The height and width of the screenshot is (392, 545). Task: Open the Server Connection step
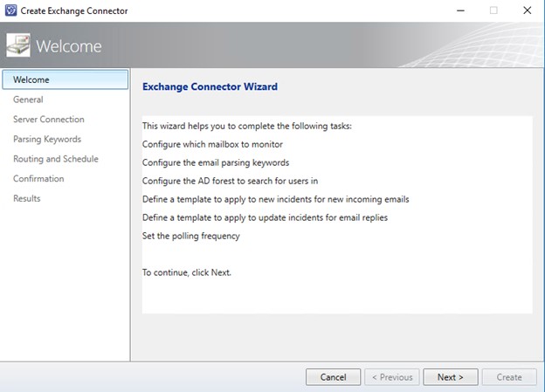pyautogui.click(x=49, y=120)
